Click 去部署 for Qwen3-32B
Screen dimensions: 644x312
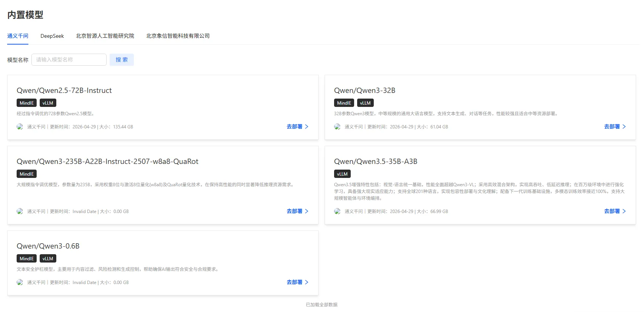615,127
